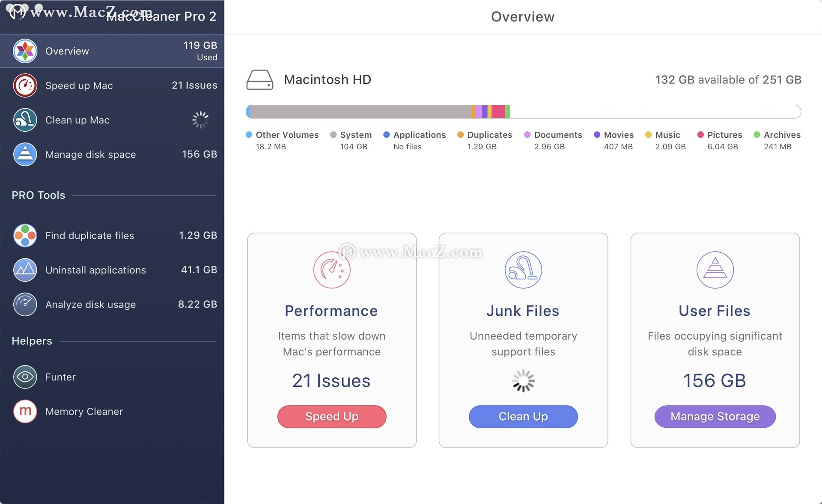Click the Pictures pink legend dot
This screenshot has width=822, height=504.
click(x=700, y=134)
